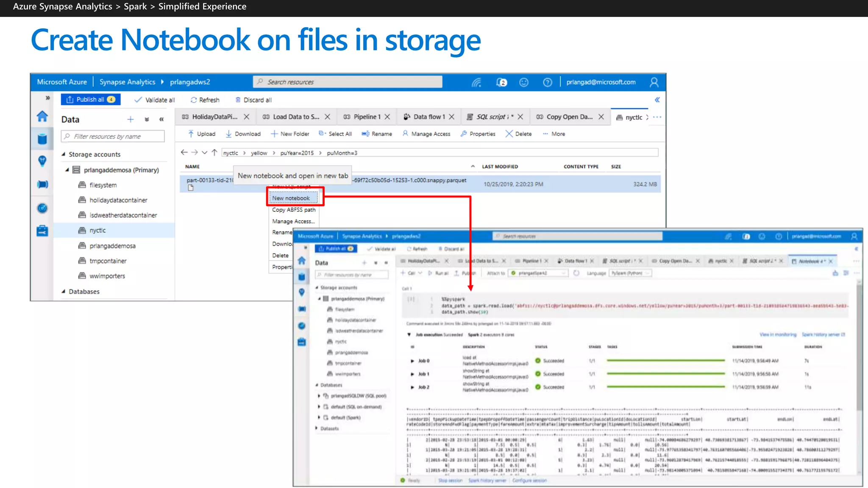Click the notifications bell showing 2 in upper window
This screenshot has height=488, width=868.
click(x=502, y=82)
